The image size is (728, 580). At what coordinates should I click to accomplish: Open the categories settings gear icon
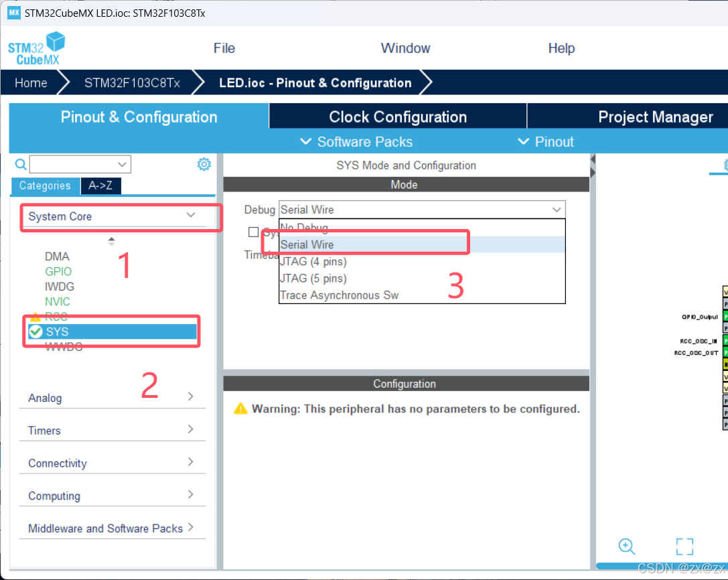[x=204, y=164]
